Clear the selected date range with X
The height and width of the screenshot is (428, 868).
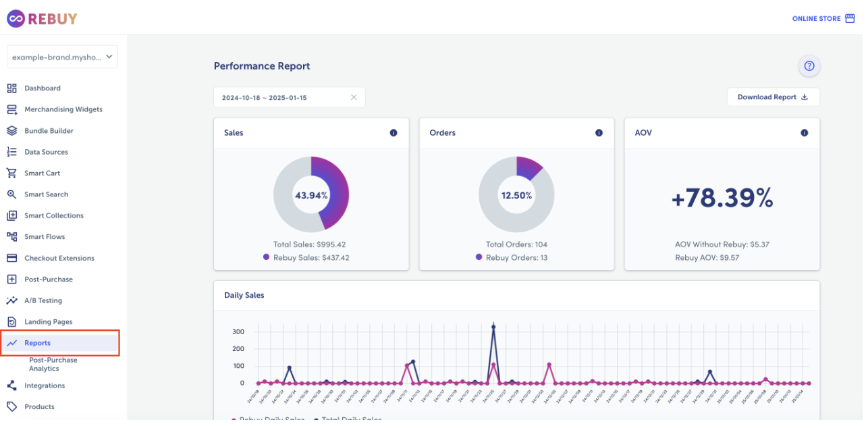tap(354, 97)
